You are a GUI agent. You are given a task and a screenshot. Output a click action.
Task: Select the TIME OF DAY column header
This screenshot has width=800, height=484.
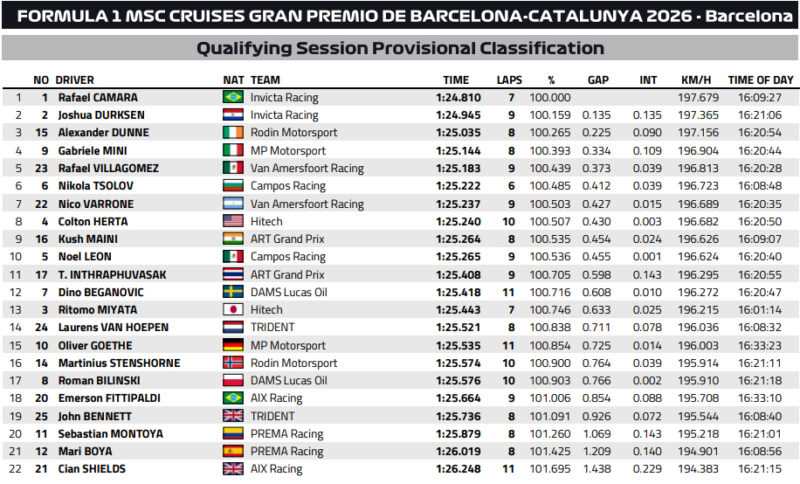point(760,80)
